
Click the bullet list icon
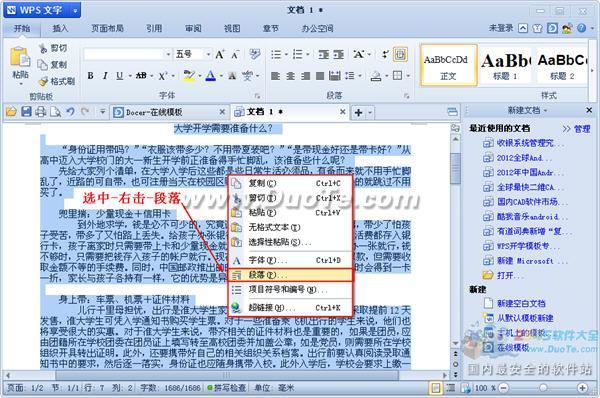tap(276, 54)
